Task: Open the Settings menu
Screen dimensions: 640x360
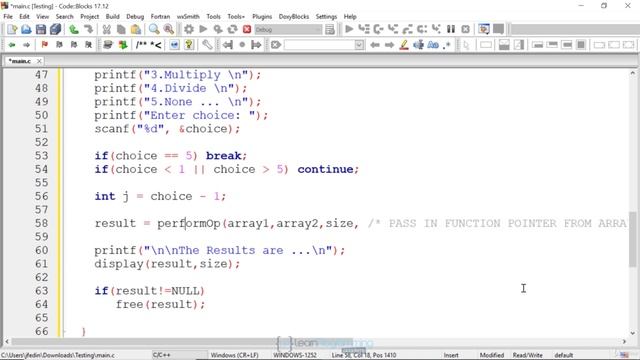Action: (x=326, y=16)
